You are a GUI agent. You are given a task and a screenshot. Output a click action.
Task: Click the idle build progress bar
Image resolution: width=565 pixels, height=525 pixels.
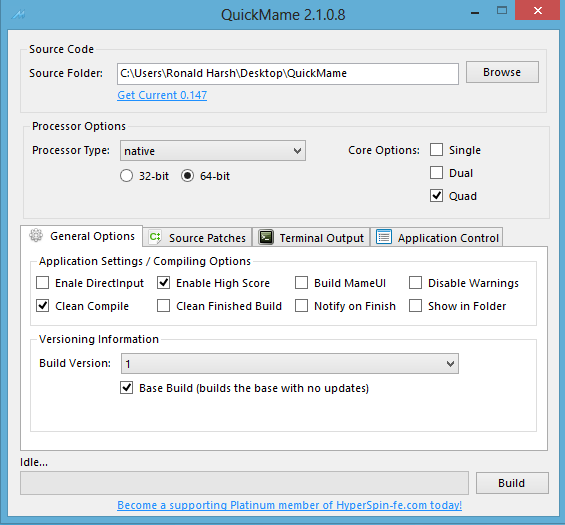[x=244, y=483]
